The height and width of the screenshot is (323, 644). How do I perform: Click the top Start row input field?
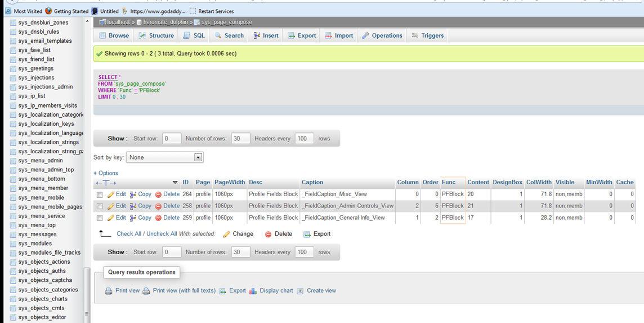pos(172,139)
